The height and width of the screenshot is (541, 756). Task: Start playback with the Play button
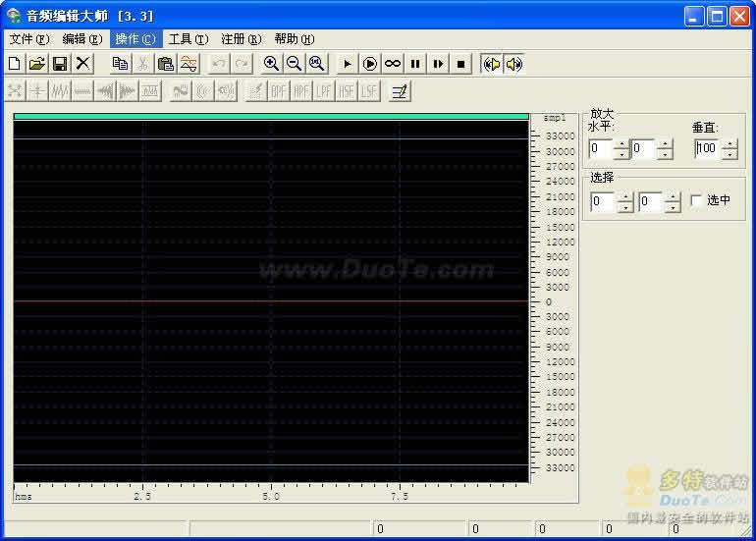[x=347, y=64]
